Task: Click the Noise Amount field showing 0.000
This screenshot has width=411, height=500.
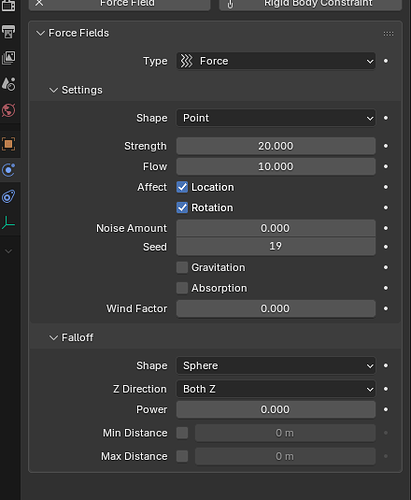Action: [x=276, y=228]
